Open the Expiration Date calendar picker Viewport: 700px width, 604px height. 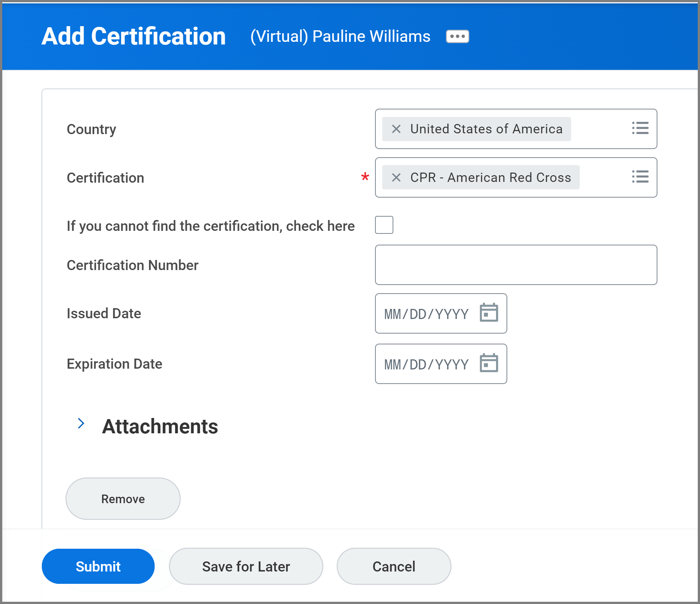tap(489, 363)
